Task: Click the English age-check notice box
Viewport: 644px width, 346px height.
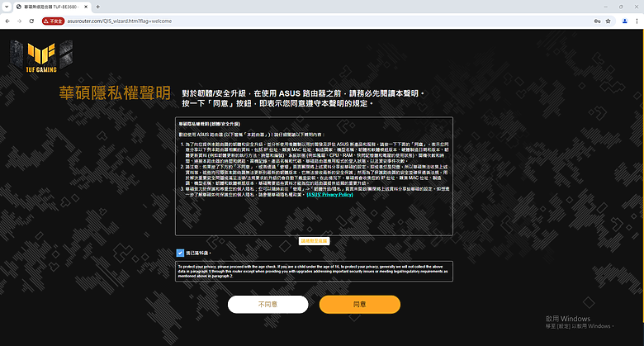Action: pos(315,272)
